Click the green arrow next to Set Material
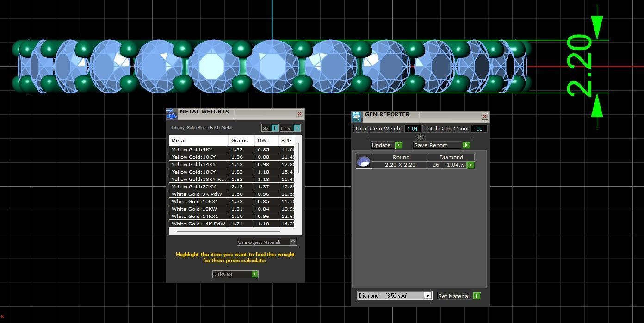The height and width of the screenshot is (323, 644). pos(477,296)
